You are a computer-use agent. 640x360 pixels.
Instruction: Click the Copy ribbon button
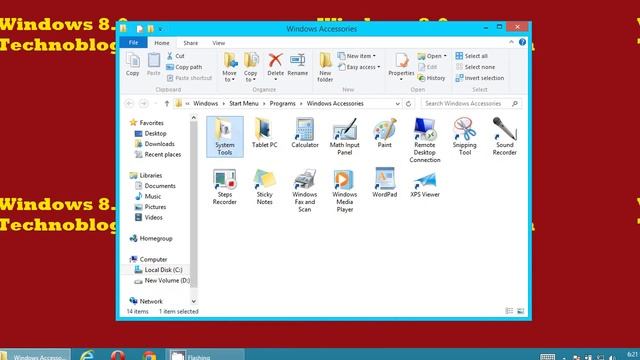pos(132,64)
